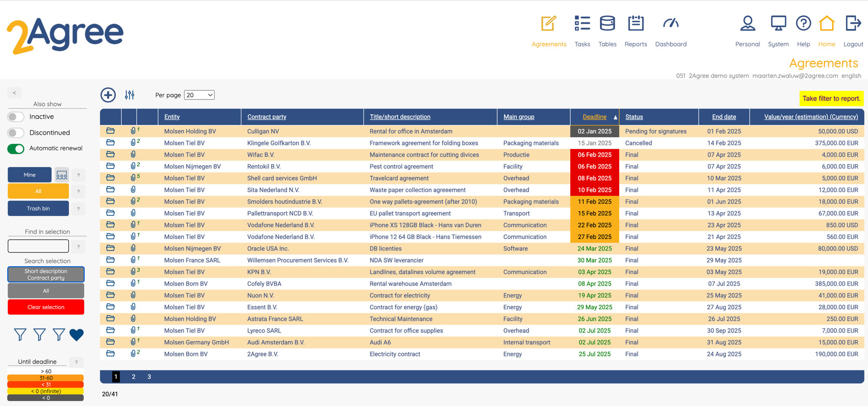This screenshot has width=868, height=406.
Task: Open folder icon for Culligan NV row
Action: tap(110, 131)
